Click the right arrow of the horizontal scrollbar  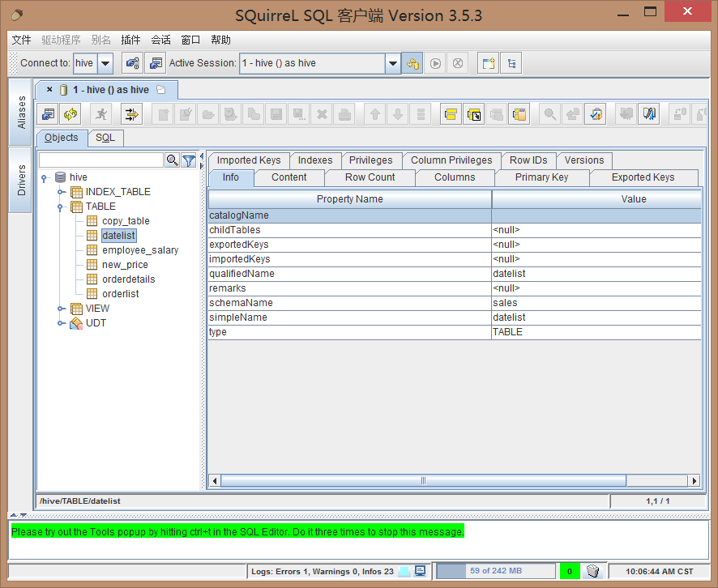[x=694, y=481]
